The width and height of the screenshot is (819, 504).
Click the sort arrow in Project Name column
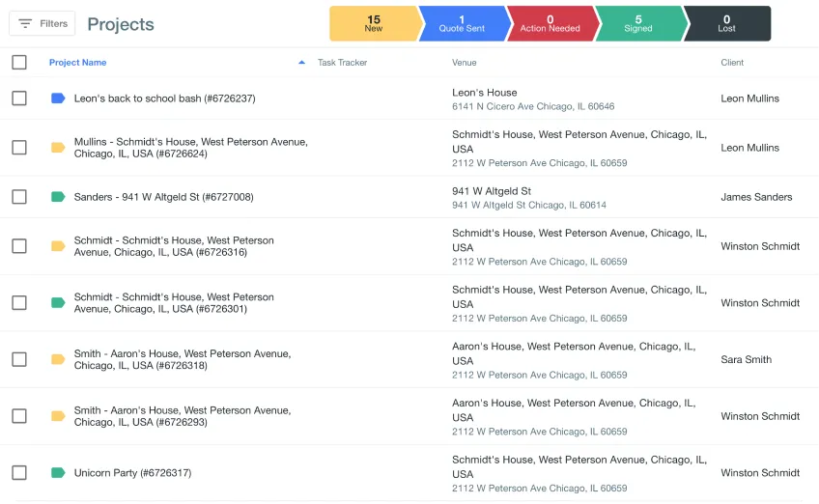[x=301, y=63]
